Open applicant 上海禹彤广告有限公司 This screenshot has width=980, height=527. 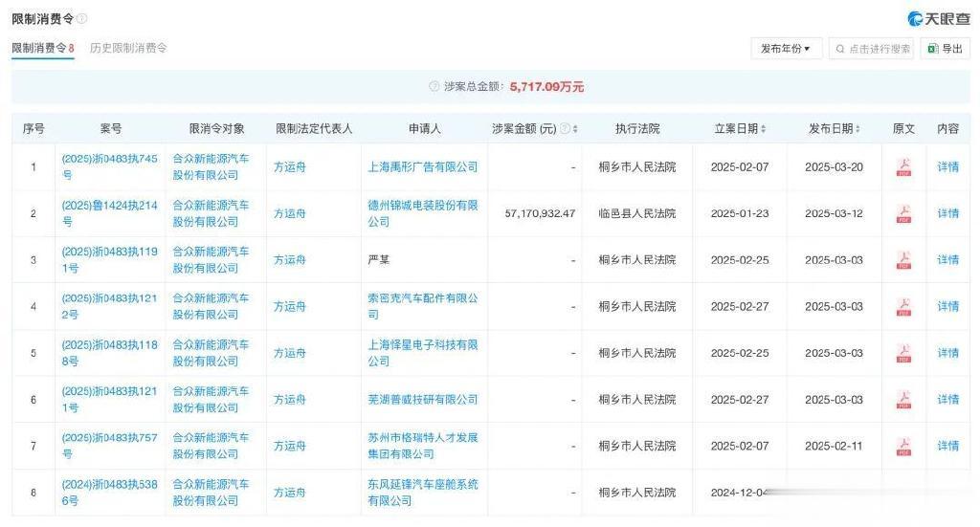(422, 166)
